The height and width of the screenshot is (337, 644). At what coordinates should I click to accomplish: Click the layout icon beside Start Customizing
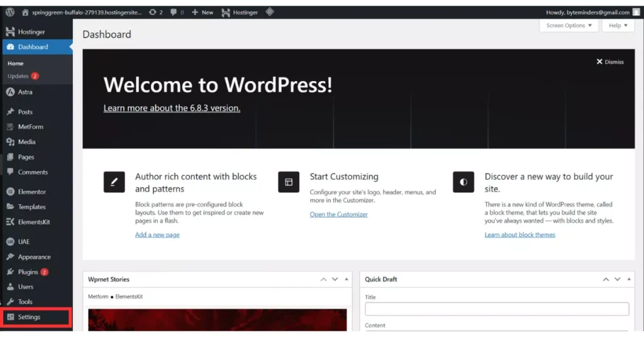click(x=289, y=182)
